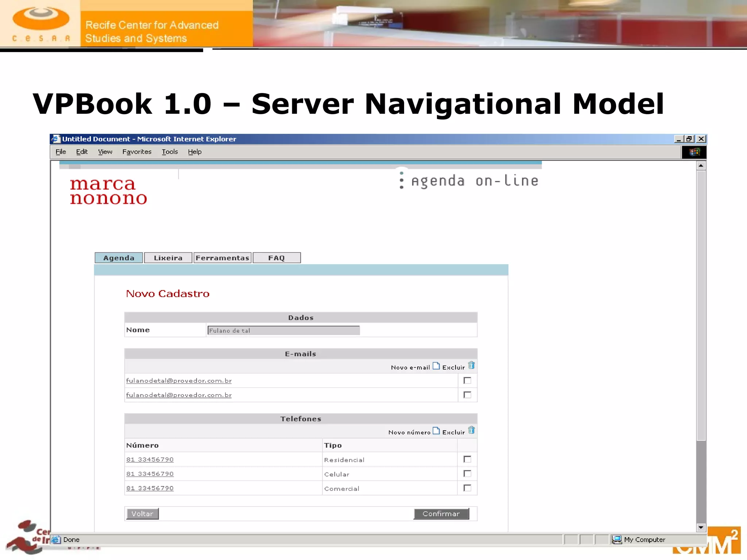Click the vertical scrollbar thumb
Screen dimensions: 747x560
pos(701,306)
